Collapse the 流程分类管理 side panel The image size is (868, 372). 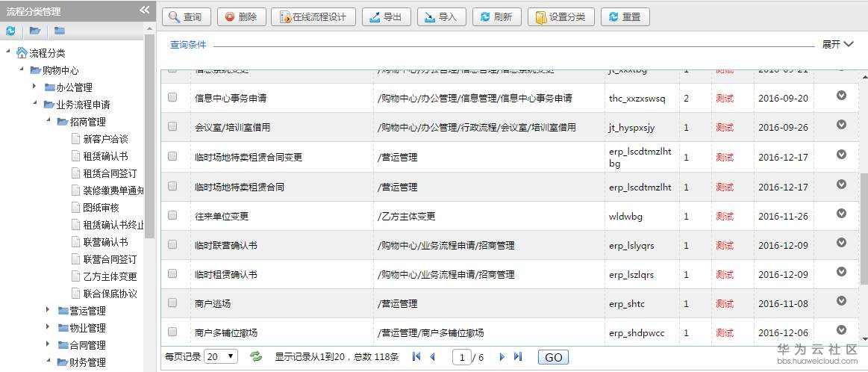coord(145,10)
